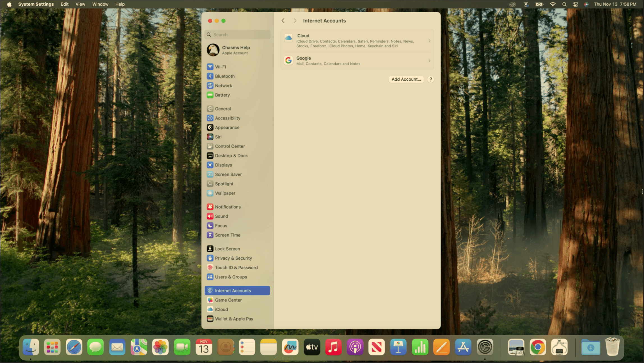
Task: Select Bluetooth in the sidebar
Action: pyautogui.click(x=224, y=76)
